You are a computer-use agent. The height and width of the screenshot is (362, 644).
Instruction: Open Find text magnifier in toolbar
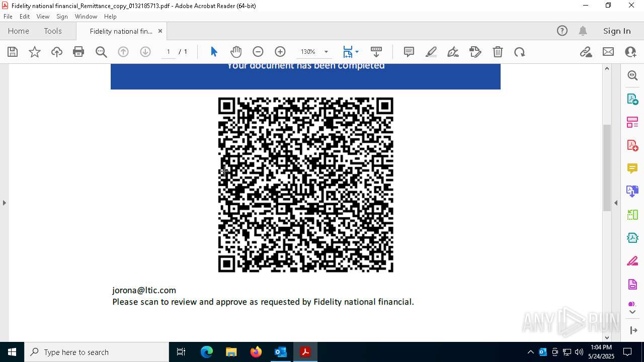[x=101, y=52]
